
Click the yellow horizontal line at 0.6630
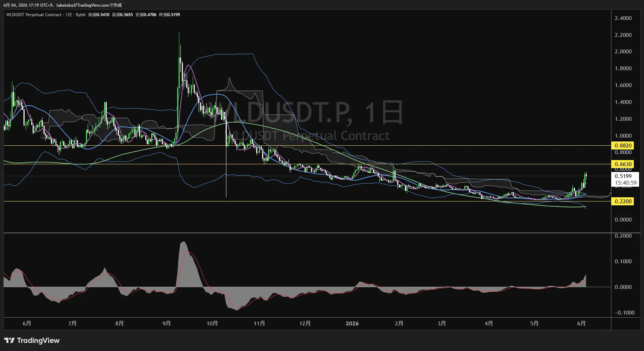[x=307, y=164]
